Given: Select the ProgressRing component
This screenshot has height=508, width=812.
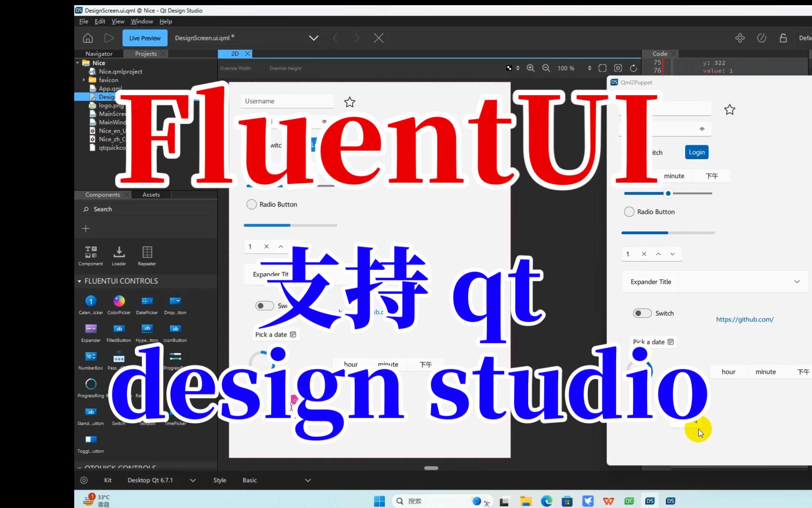Looking at the screenshot, I should click(91, 388).
